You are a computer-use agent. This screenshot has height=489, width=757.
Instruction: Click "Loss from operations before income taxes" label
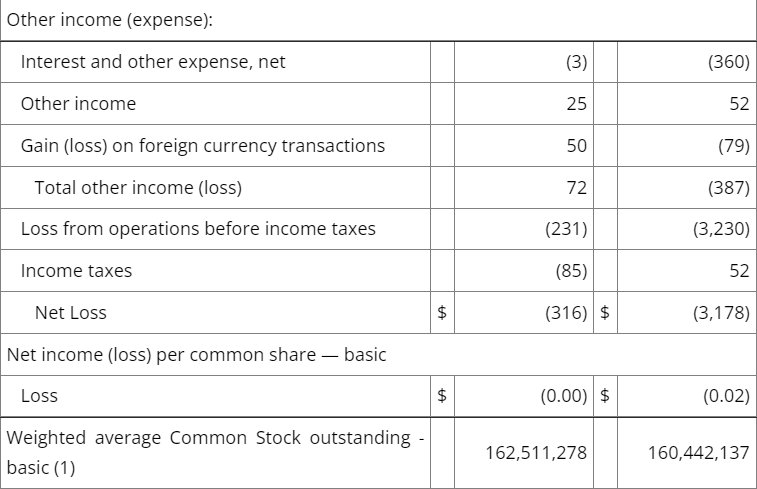tap(198, 229)
